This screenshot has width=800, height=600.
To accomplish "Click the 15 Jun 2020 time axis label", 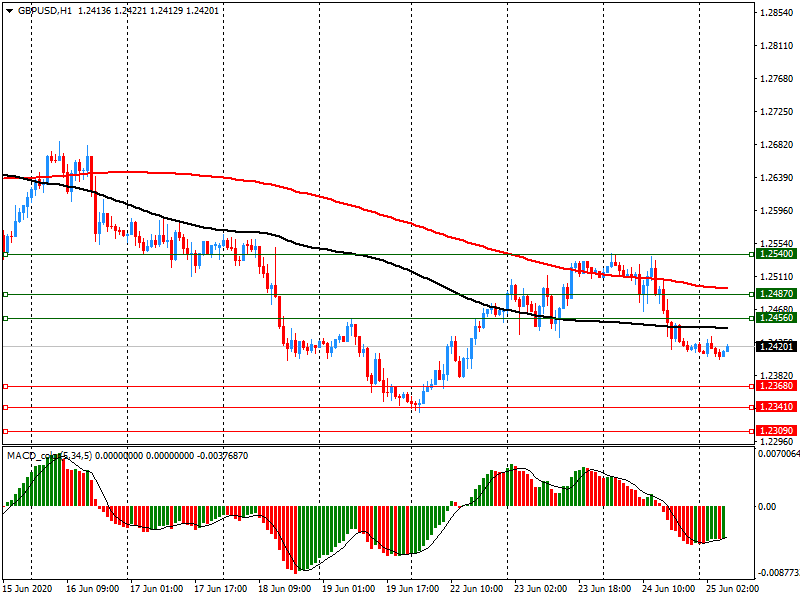I will 28,589.
